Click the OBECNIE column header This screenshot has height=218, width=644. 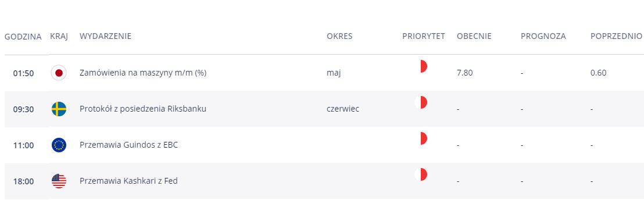pyautogui.click(x=474, y=36)
